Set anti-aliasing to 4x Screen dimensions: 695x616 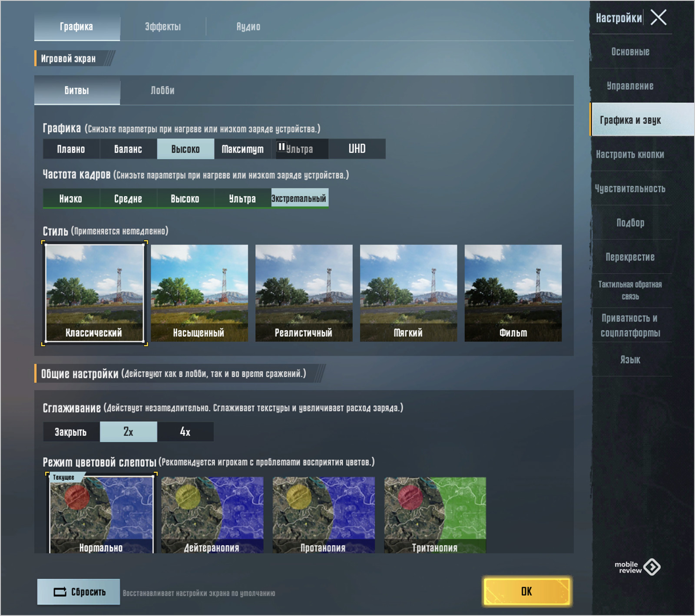185,432
